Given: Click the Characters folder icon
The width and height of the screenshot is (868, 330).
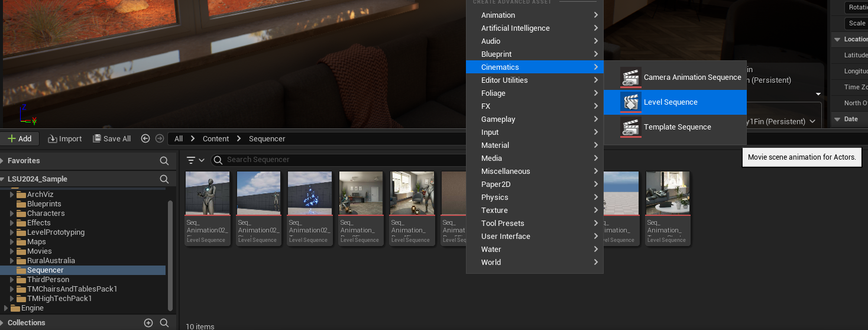Looking at the screenshot, I should (21, 213).
